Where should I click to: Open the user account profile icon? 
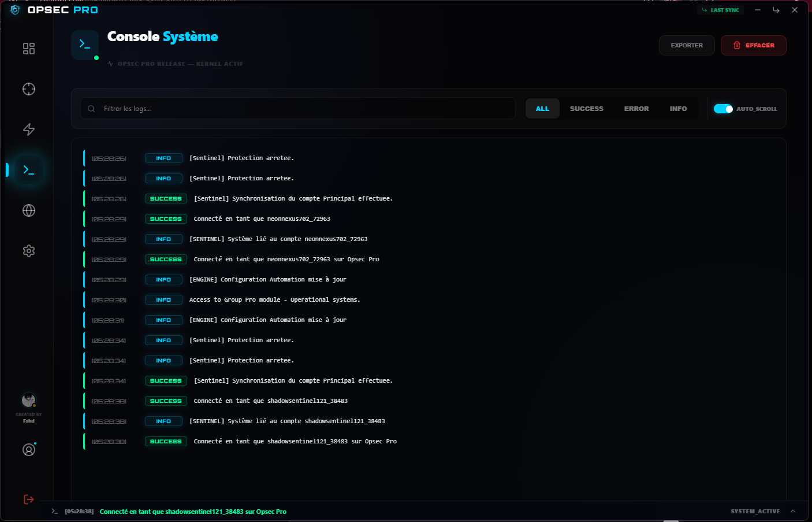[x=29, y=450]
